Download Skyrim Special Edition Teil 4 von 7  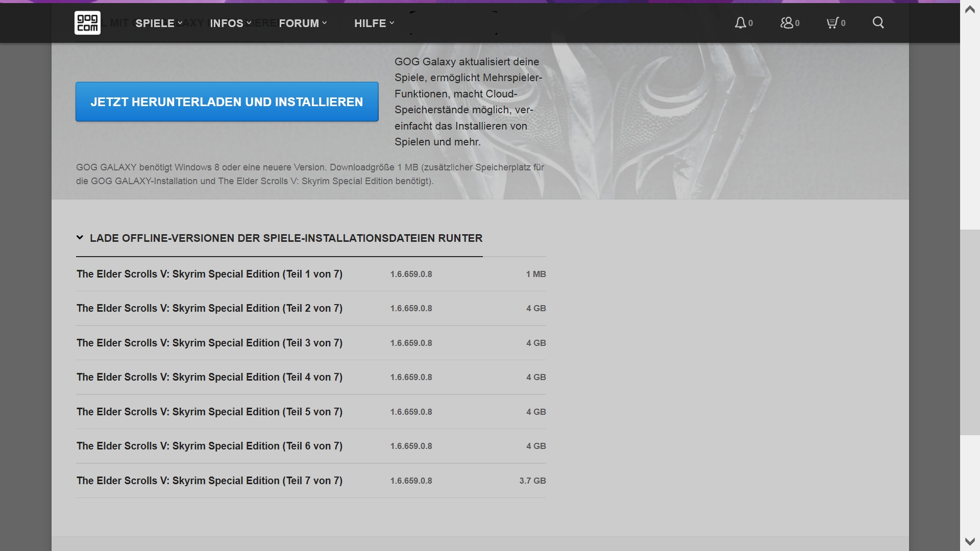[209, 377]
